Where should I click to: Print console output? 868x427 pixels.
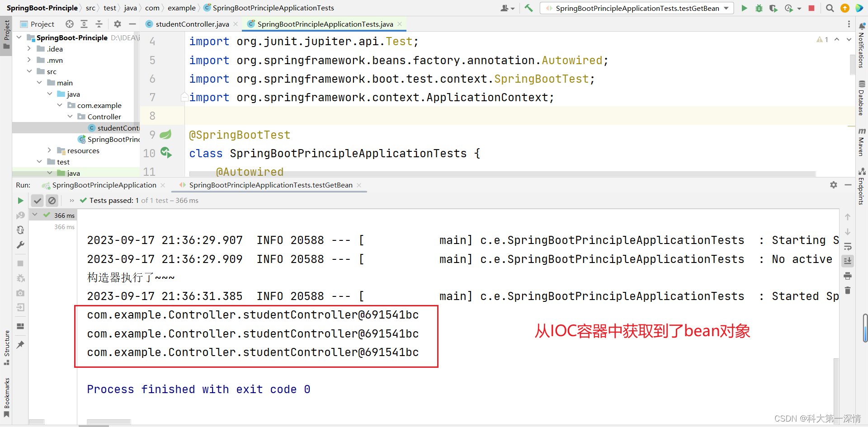[848, 276]
